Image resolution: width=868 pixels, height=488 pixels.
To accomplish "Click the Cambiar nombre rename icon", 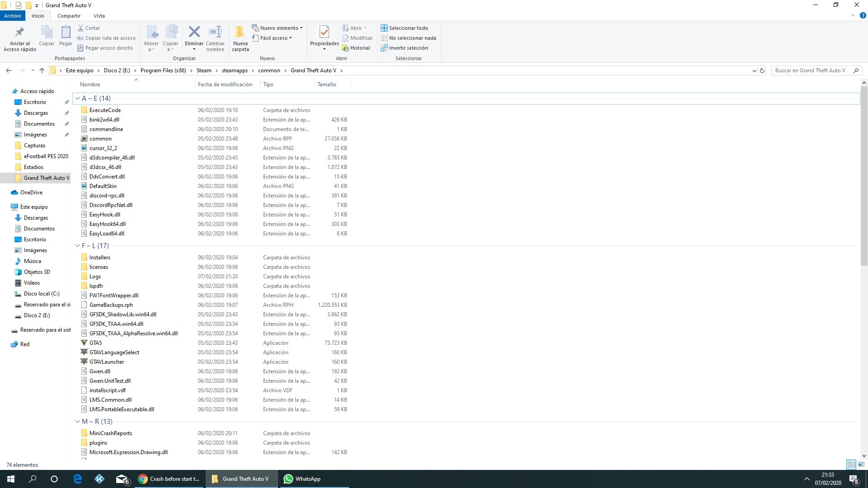I will (215, 33).
